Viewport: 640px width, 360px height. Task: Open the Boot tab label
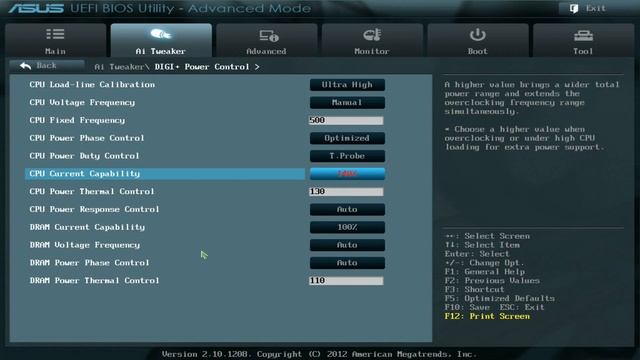click(478, 51)
